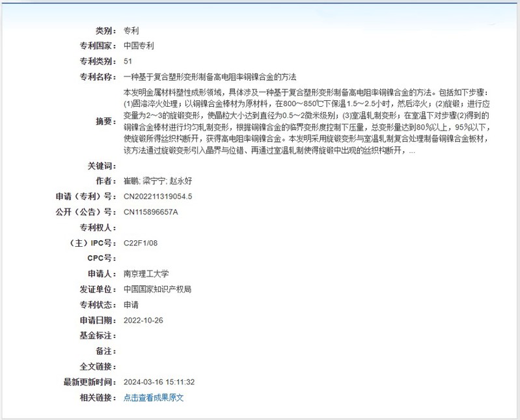Screen dimensions: 520x420
Task: Click the 全文链接 label
Action: point(98,367)
